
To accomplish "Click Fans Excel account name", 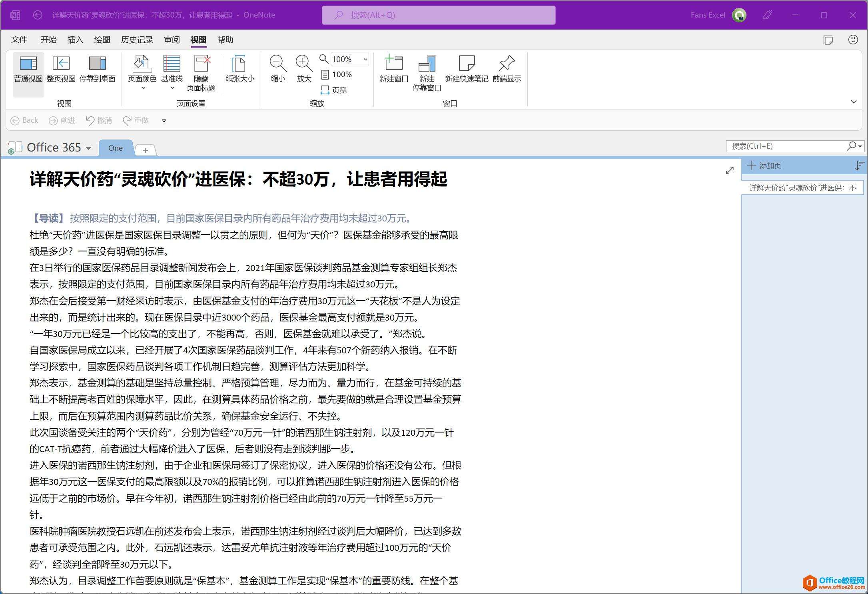I will pos(708,15).
